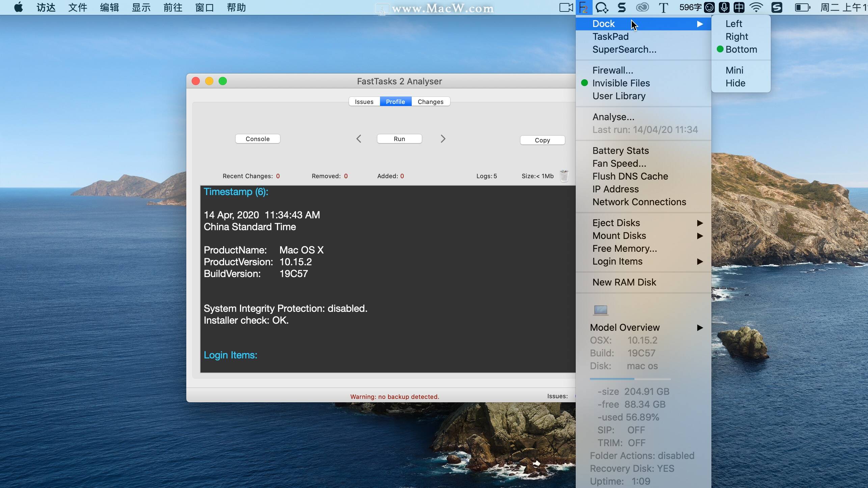Choose Hide dock option

click(741, 83)
